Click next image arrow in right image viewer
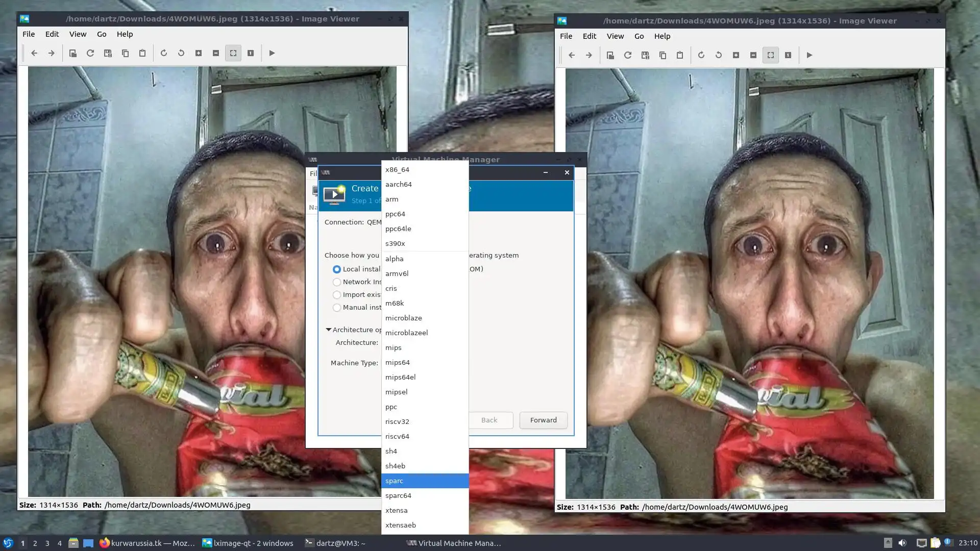 click(x=589, y=55)
